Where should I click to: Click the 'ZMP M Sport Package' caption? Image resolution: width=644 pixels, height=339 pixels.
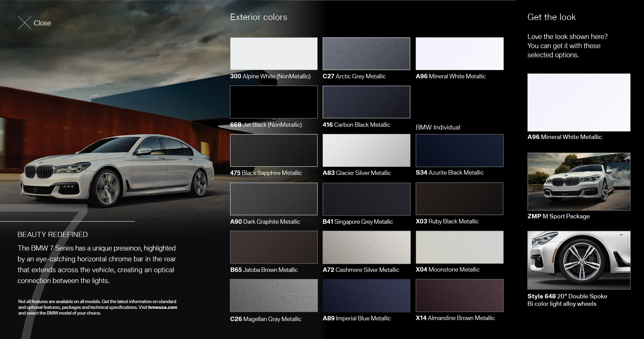click(559, 216)
